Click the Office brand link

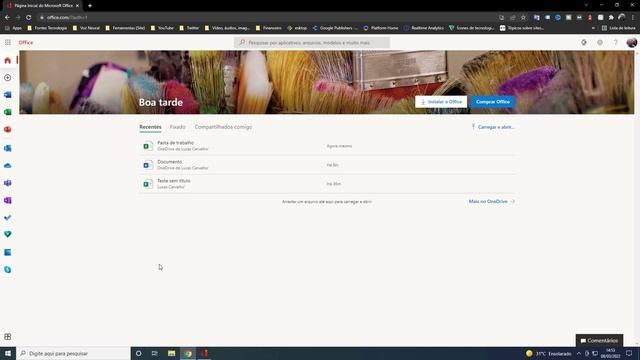click(26, 42)
